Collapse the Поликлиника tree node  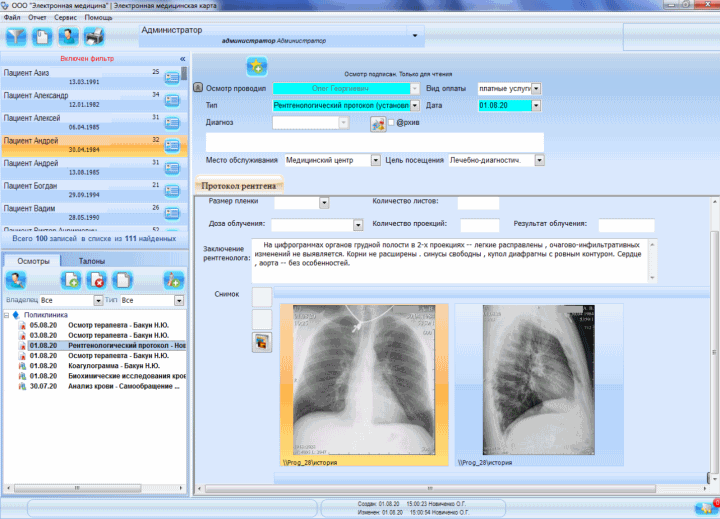click(x=6, y=315)
